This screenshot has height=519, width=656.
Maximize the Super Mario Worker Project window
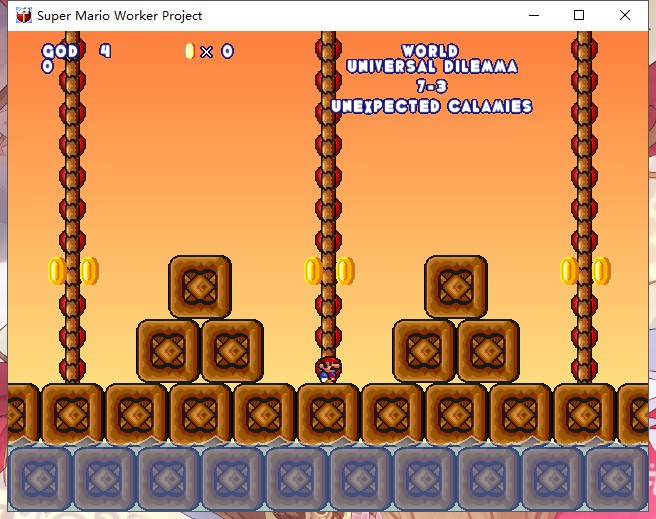point(579,15)
